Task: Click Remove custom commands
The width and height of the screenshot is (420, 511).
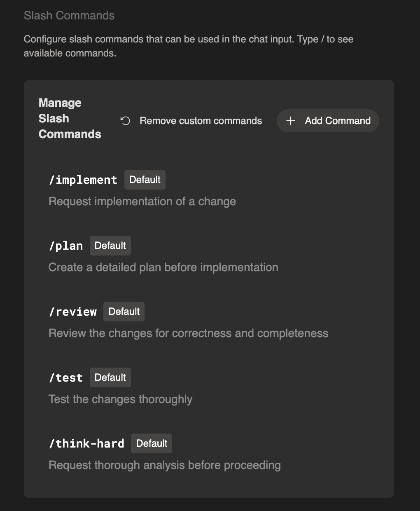Action: click(x=201, y=121)
